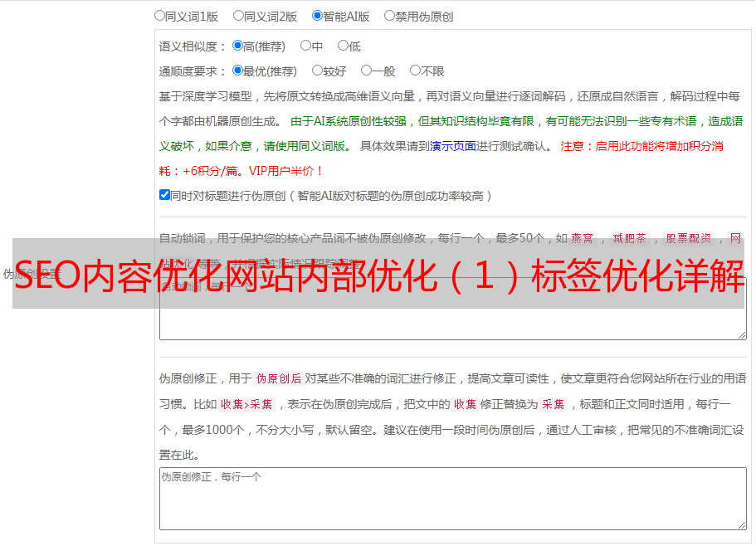Image resolution: width=756 pixels, height=546 pixels.
Task: Toggle 同时对标题进行伪原创 checkbox
Action: tap(164, 195)
